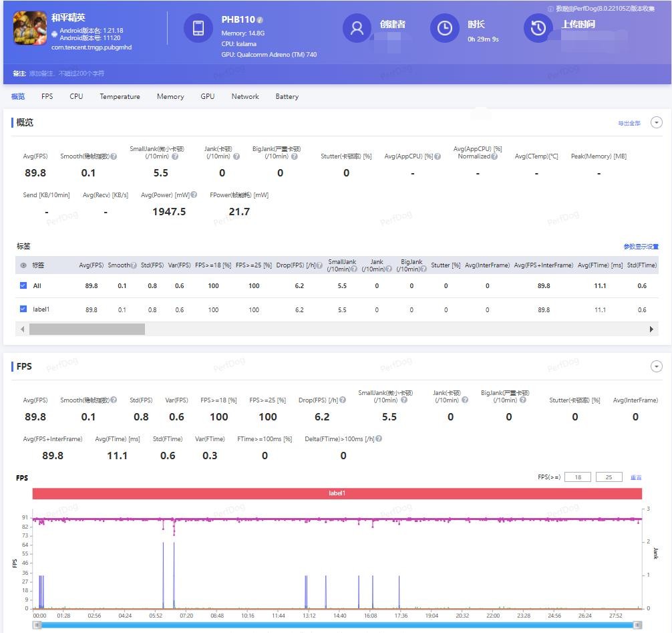Image resolution: width=672 pixels, height=633 pixels.
Task: Click help icon beside Smooth in FPS section
Action: coord(114,400)
